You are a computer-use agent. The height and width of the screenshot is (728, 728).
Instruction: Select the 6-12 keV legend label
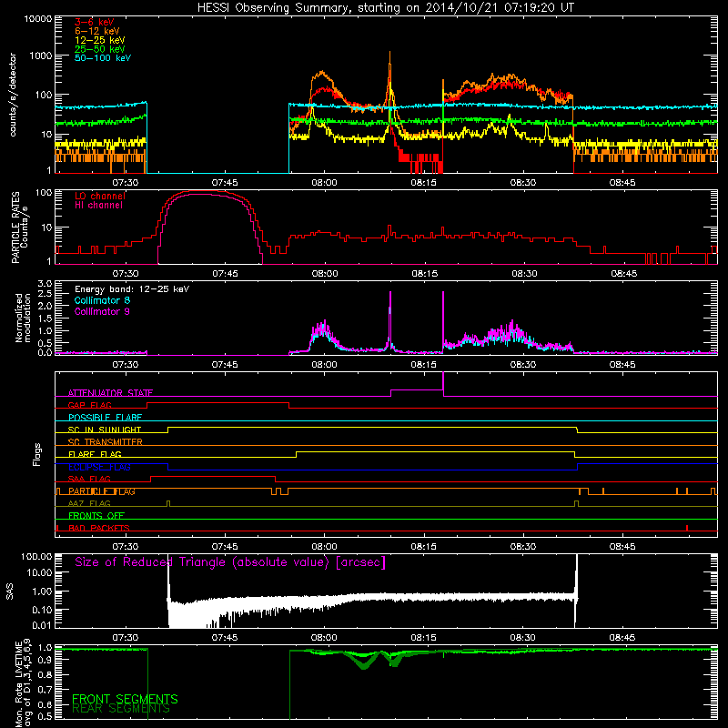point(96,31)
